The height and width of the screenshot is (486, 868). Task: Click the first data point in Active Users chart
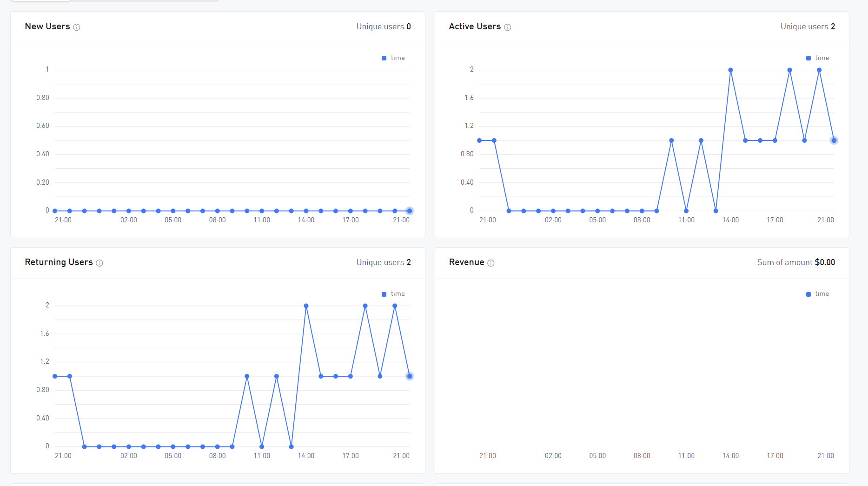pos(479,140)
